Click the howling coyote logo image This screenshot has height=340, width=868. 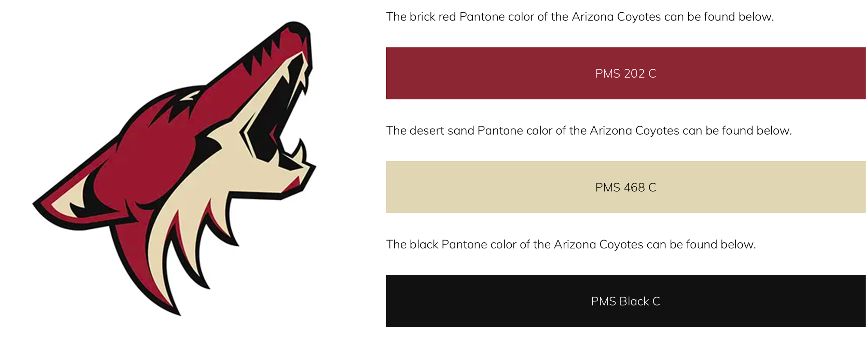point(174,168)
